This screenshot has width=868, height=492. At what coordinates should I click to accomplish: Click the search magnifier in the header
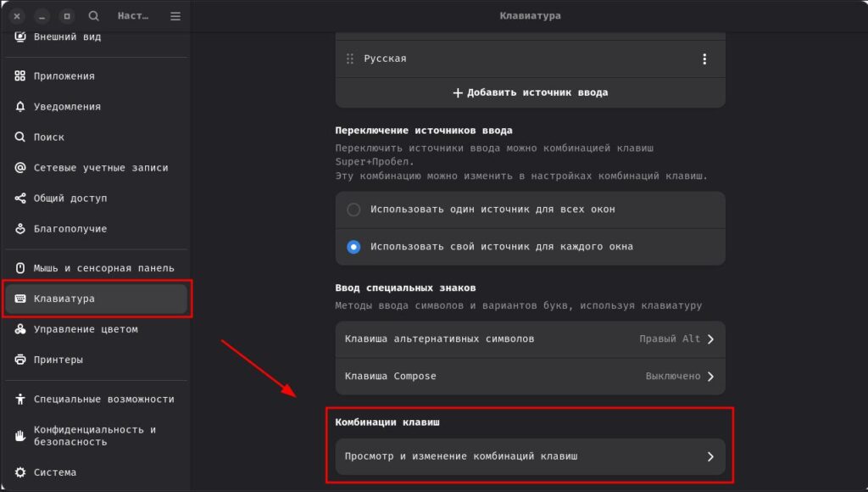93,16
